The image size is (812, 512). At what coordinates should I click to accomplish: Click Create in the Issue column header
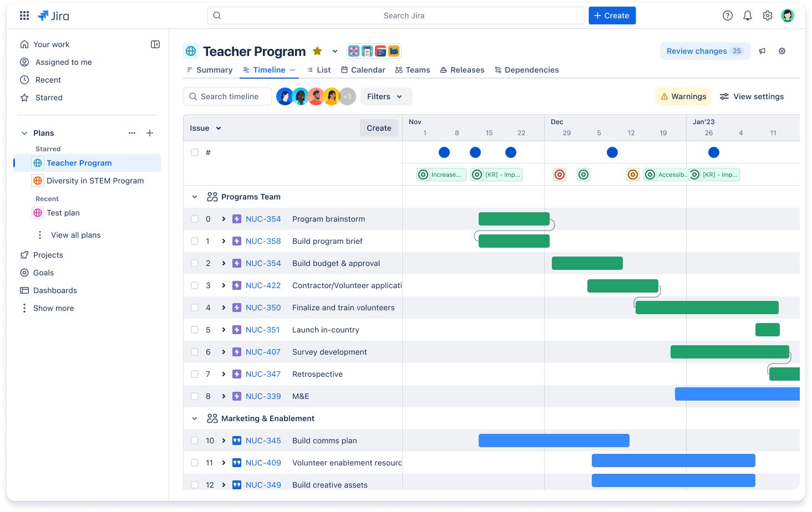pos(379,128)
